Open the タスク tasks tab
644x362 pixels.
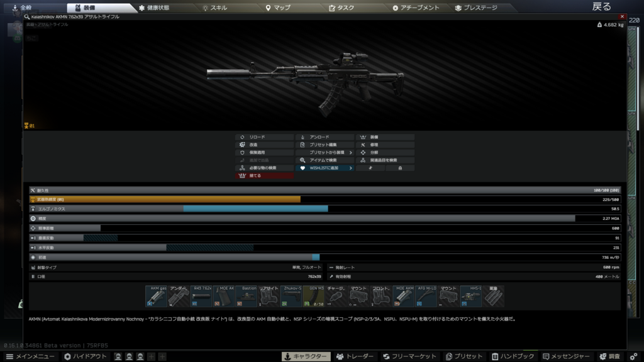tap(341, 8)
